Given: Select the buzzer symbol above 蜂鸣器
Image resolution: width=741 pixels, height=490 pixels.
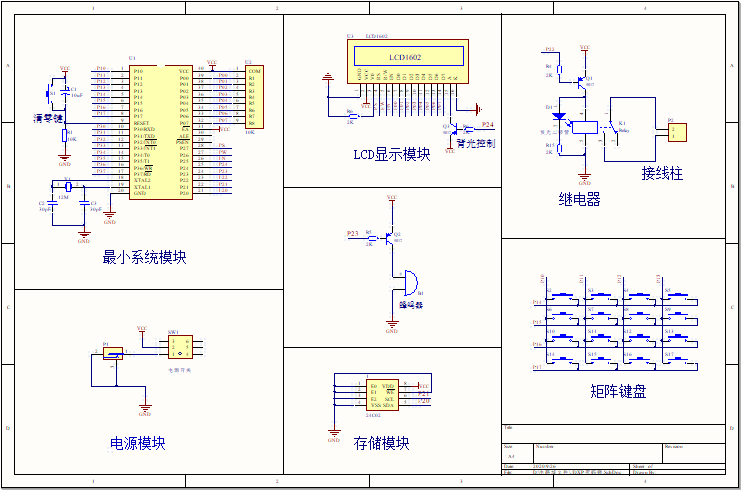Looking at the screenshot, I should (x=410, y=283).
